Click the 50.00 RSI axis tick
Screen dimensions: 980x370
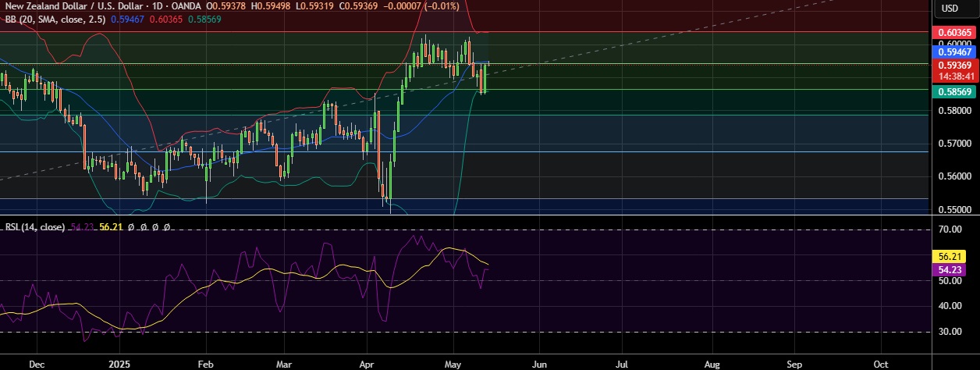coord(949,281)
